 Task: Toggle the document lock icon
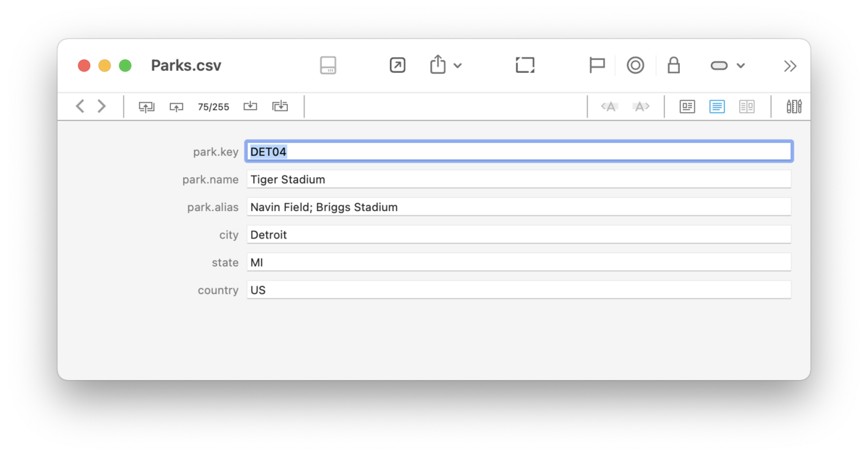[673, 66]
